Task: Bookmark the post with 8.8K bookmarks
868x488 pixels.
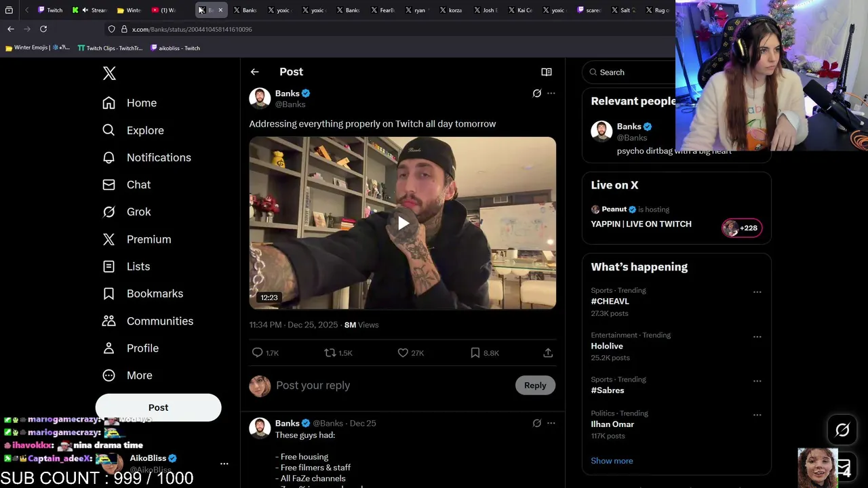Action: coord(484,352)
